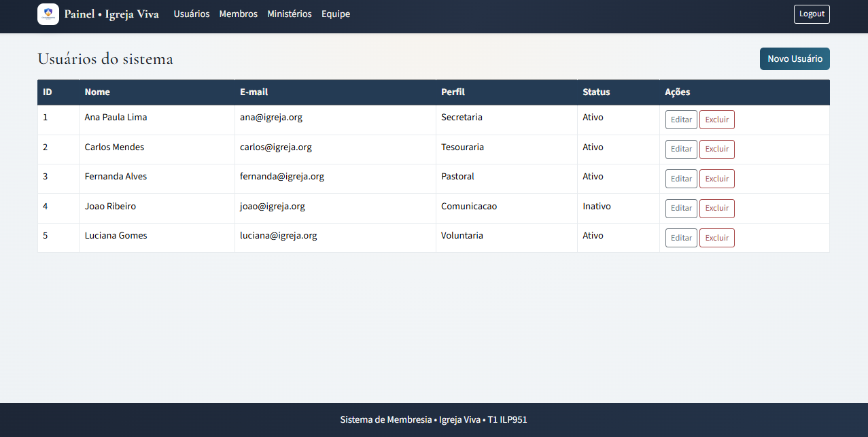Edit the inactive user Joao Ribeiro
This screenshot has height=437, width=868.
pyautogui.click(x=681, y=209)
